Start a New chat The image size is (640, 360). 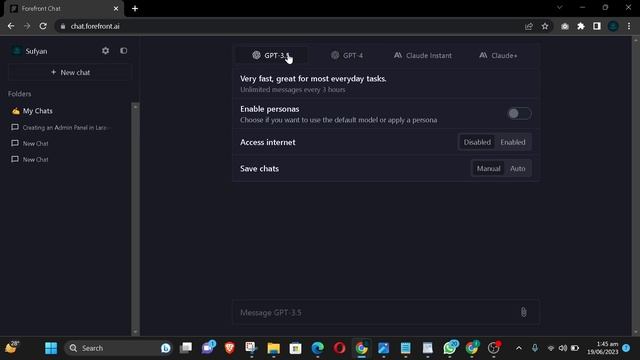70,73
